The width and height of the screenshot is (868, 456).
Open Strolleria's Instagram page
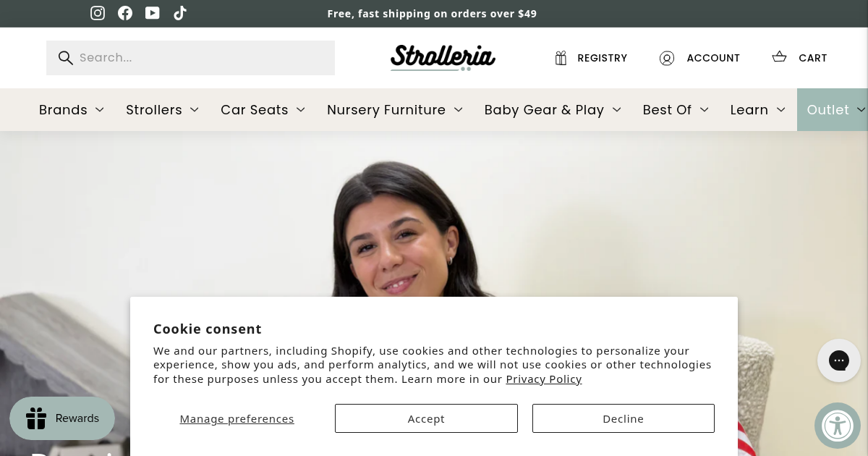coord(98,13)
